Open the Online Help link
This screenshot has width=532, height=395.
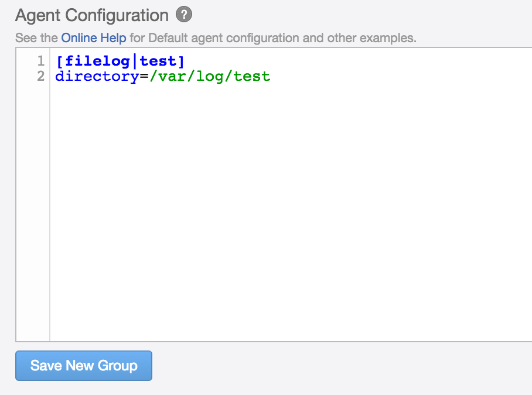(94, 38)
